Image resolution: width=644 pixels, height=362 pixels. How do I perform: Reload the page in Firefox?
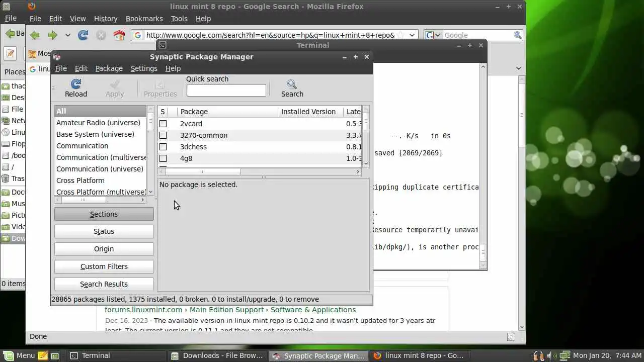[x=83, y=35]
